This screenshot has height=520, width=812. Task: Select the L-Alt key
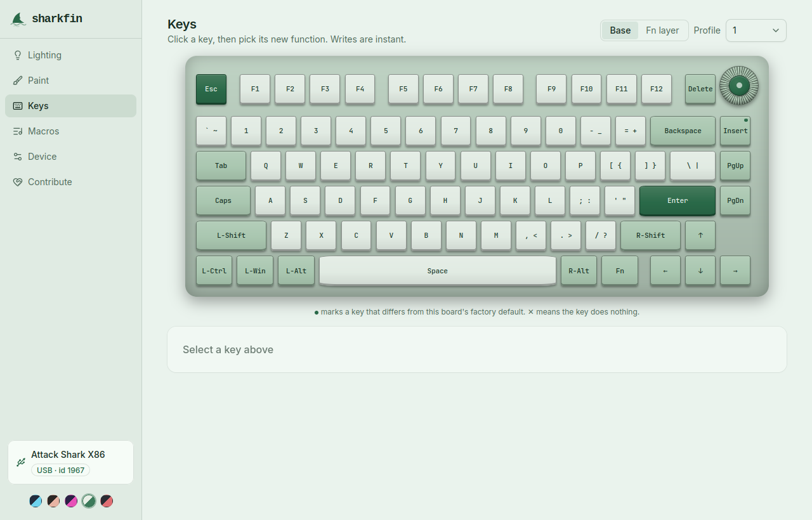click(x=296, y=271)
